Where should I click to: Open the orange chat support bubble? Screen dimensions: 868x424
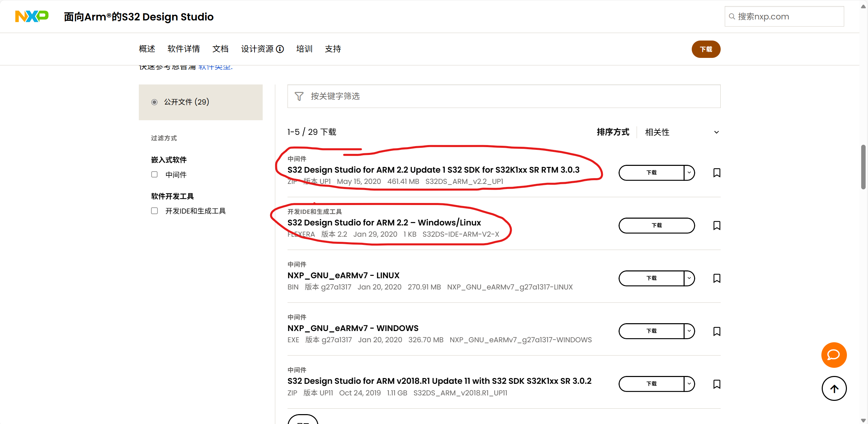point(834,355)
